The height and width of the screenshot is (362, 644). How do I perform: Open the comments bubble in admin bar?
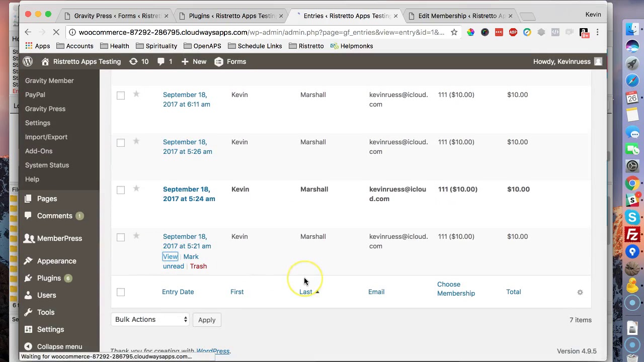[x=165, y=61]
